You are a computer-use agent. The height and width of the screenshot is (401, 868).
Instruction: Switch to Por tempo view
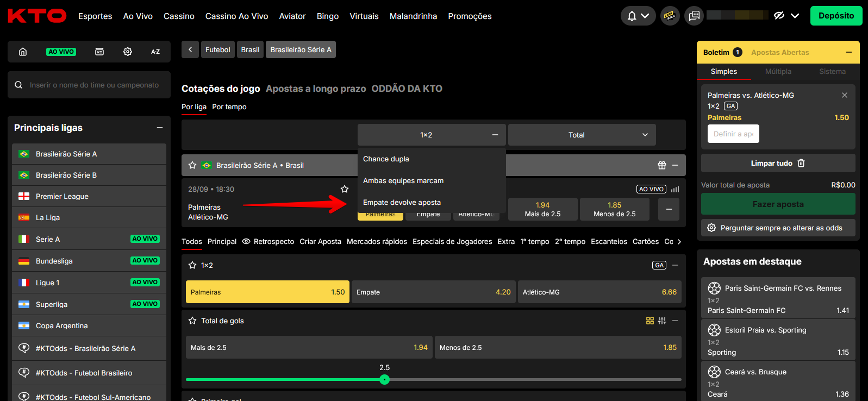[x=229, y=106]
